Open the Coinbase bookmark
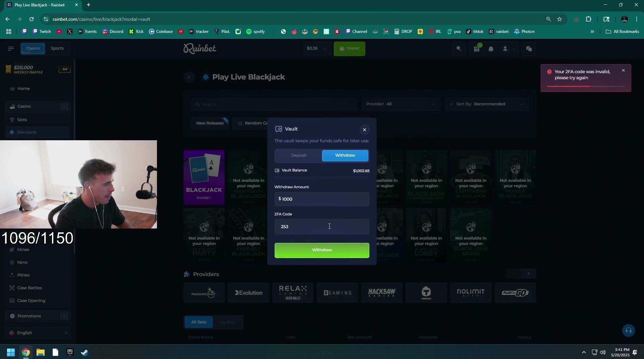This screenshot has height=359, width=644. coord(161,32)
